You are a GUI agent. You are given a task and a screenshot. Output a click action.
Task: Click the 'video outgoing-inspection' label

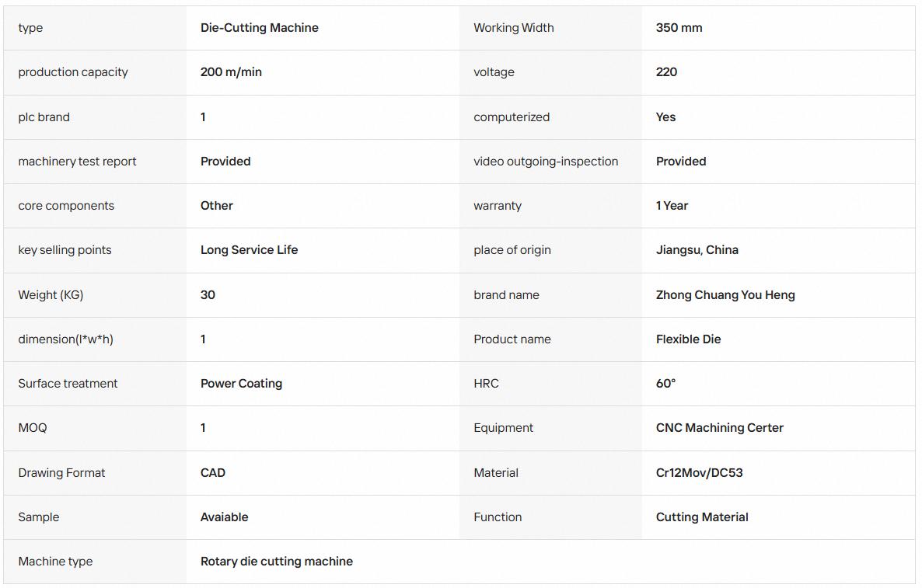pyautogui.click(x=546, y=161)
